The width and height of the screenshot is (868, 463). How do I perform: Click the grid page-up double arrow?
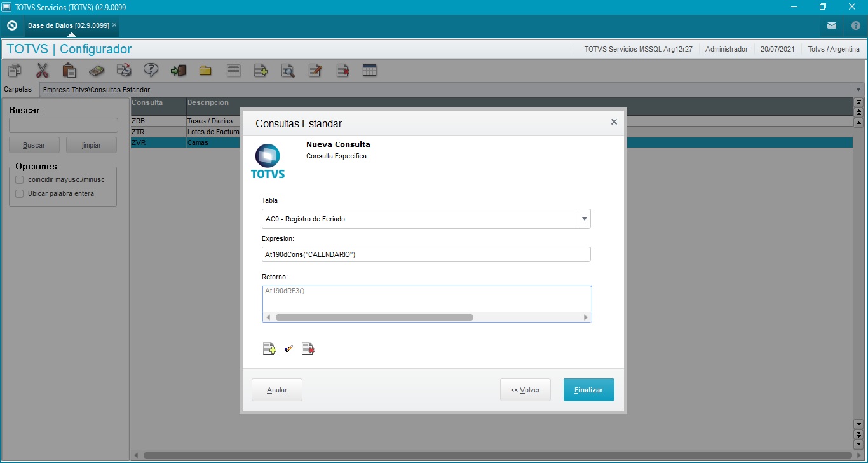[x=858, y=112]
